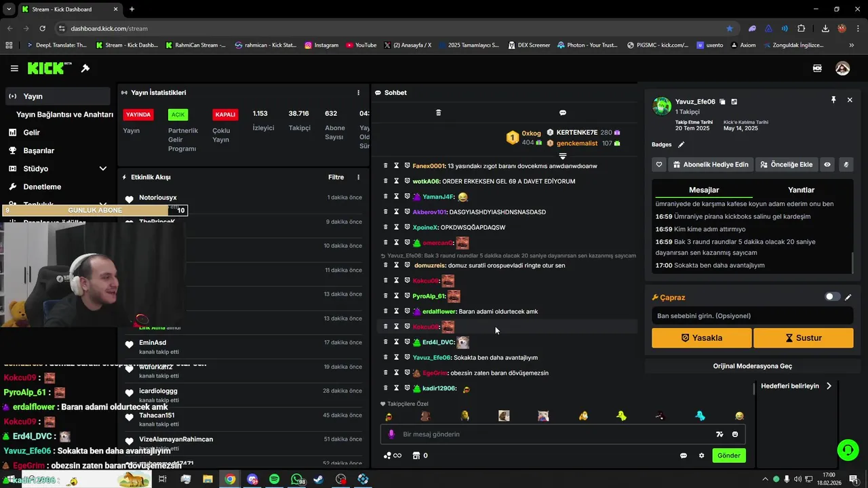Click the muted-mic icon button in user panel
The width and height of the screenshot is (868, 488).
[x=846, y=164]
